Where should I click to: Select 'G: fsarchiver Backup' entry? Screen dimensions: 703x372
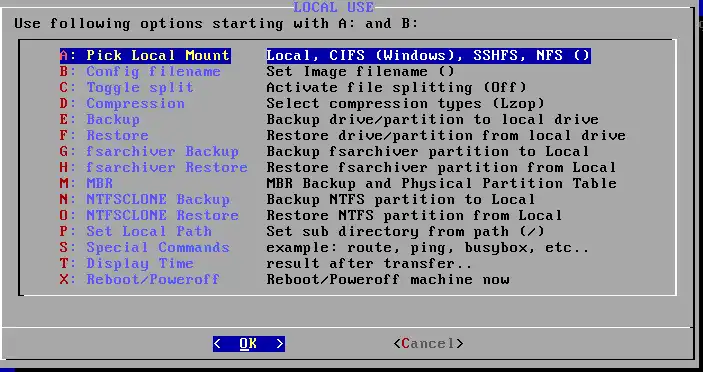pyautogui.click(x=149, y=151)
